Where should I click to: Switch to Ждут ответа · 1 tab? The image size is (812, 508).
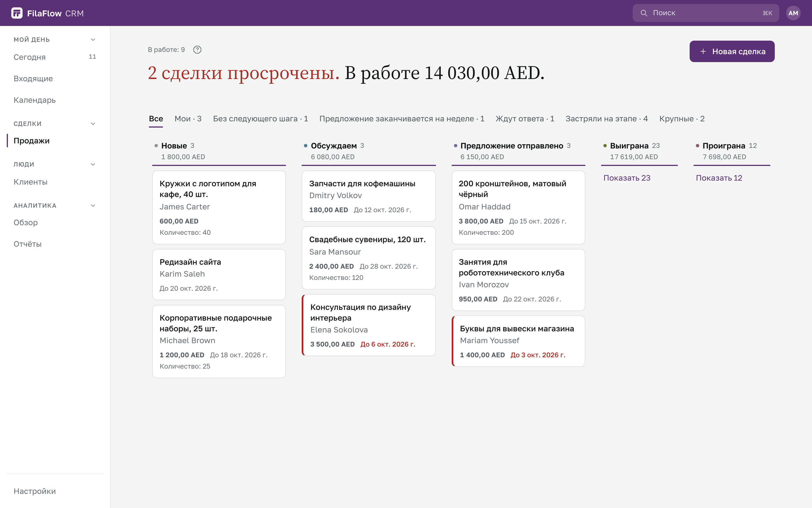pos(525,119)
